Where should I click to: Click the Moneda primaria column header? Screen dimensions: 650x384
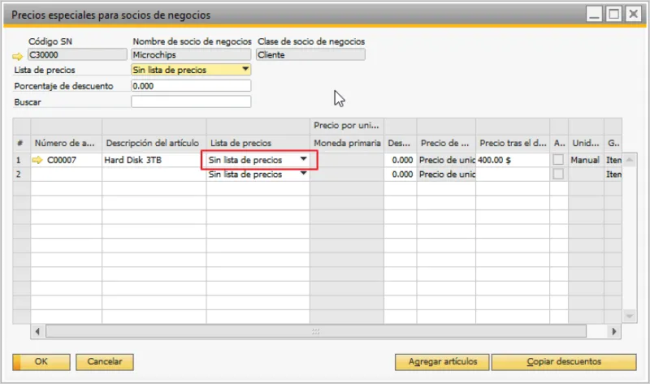pos(347,143)
